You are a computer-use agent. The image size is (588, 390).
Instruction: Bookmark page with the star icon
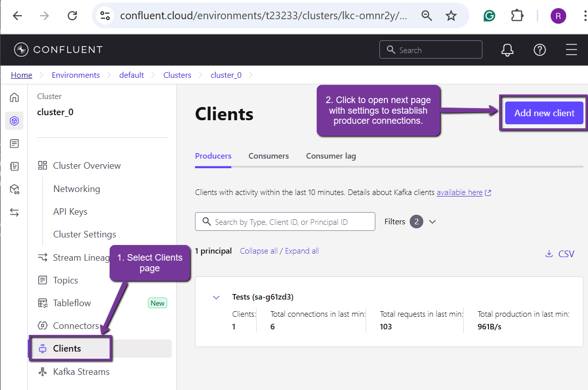(x=451, y=16)
